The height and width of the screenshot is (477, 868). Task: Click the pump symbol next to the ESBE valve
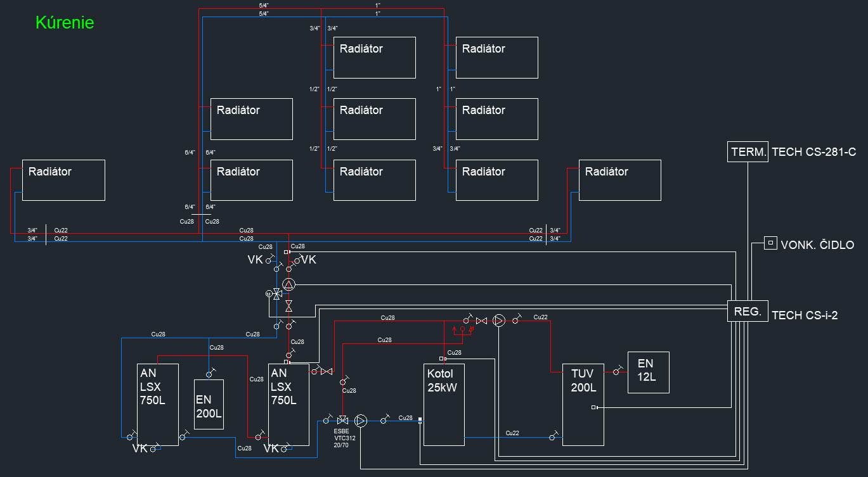click(361, 420)
